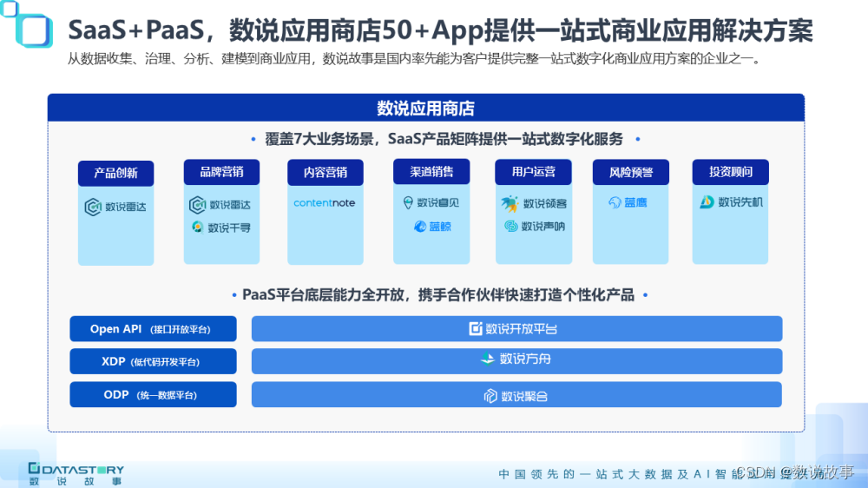Open the 风险预警 category header
The width and height of the screenshot is (868, 488).
click(630, 173)
